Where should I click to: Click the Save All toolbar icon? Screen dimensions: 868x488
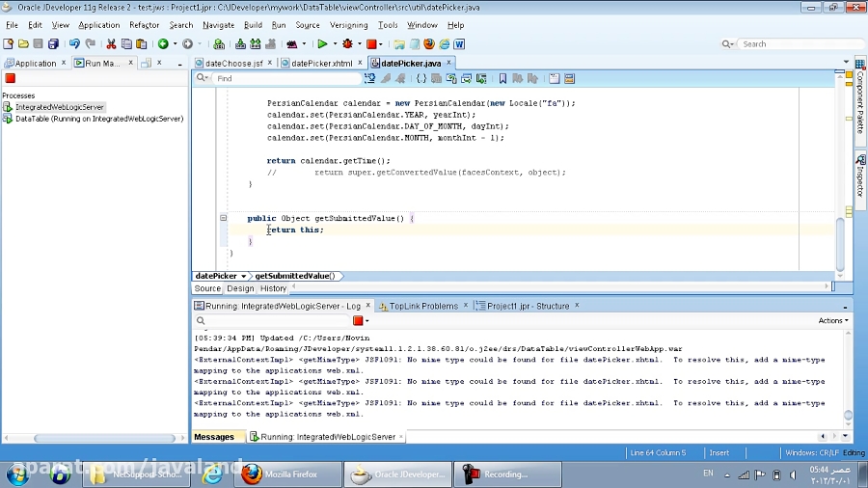(x=53, y=43)
